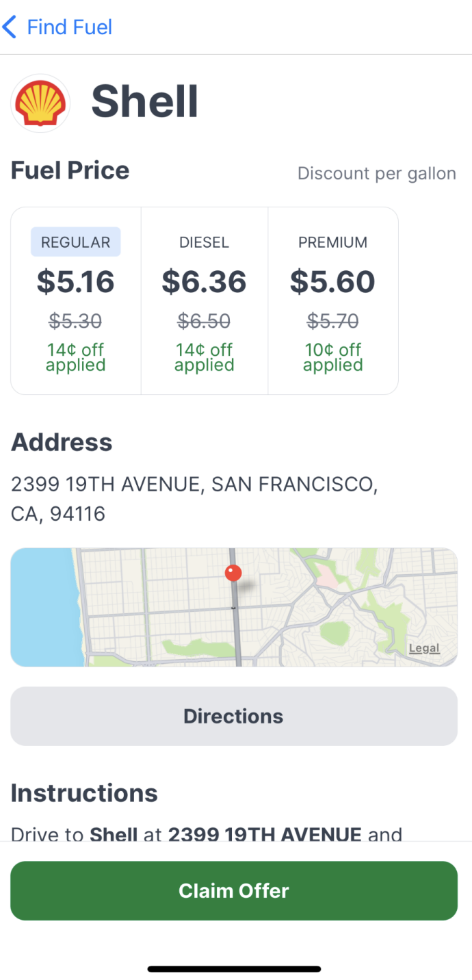The width and height of the screenshot is (472, 980).
Task: Open the Legal link on the map
Action: tap(424, 647)
